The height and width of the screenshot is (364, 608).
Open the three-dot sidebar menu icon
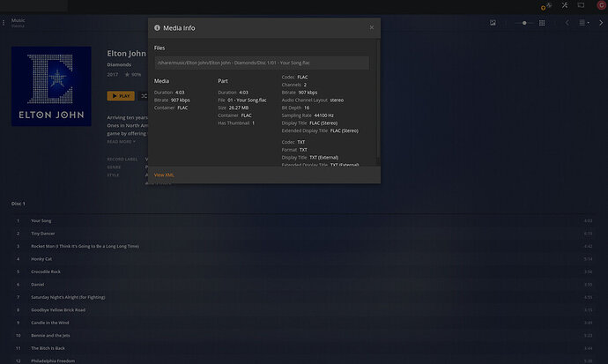click(4, 23)
